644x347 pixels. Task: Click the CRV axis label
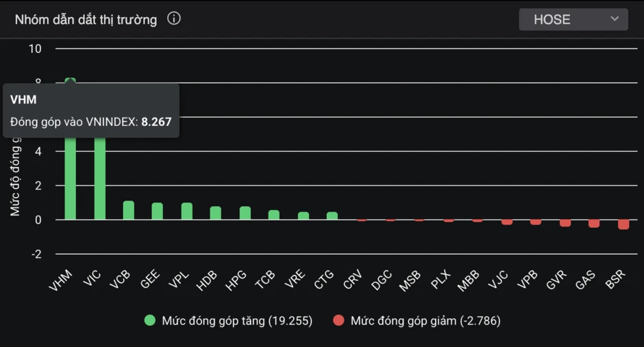coord(352,280)
